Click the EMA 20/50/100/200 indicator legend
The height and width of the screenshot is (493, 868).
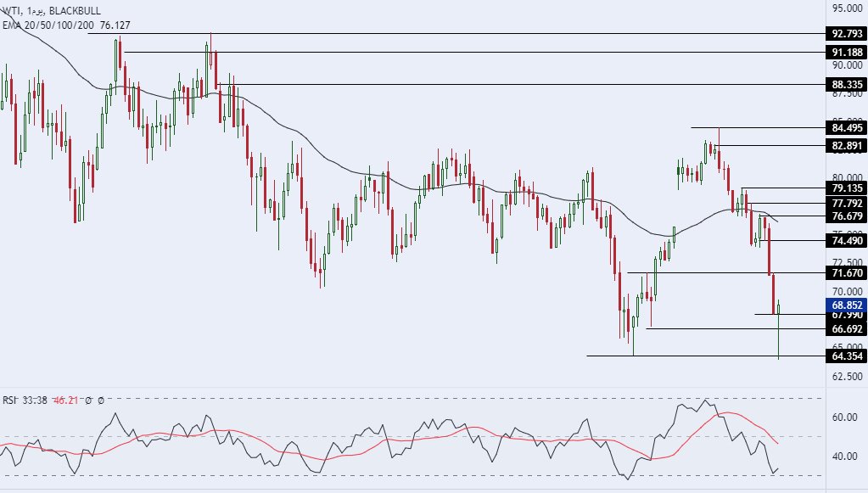(48, 25)
